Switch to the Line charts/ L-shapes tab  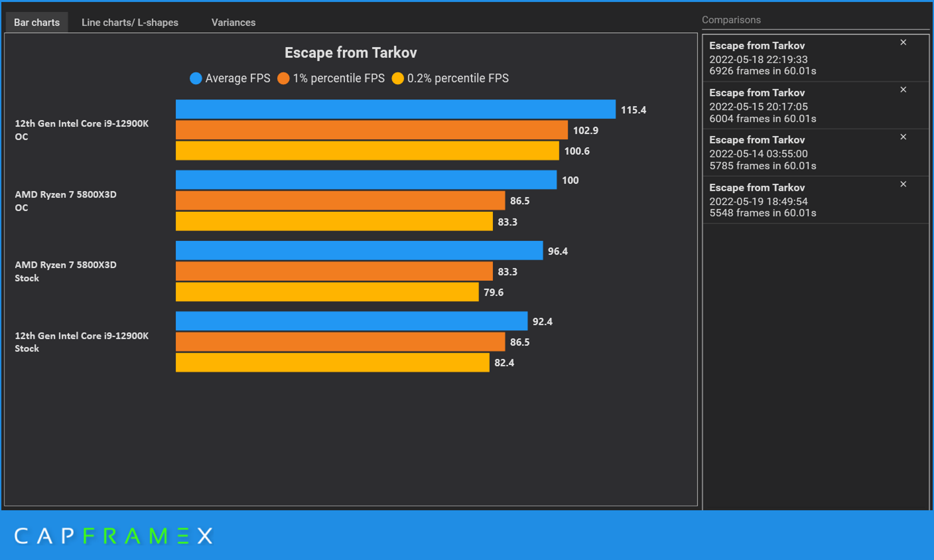click(130, 22)
